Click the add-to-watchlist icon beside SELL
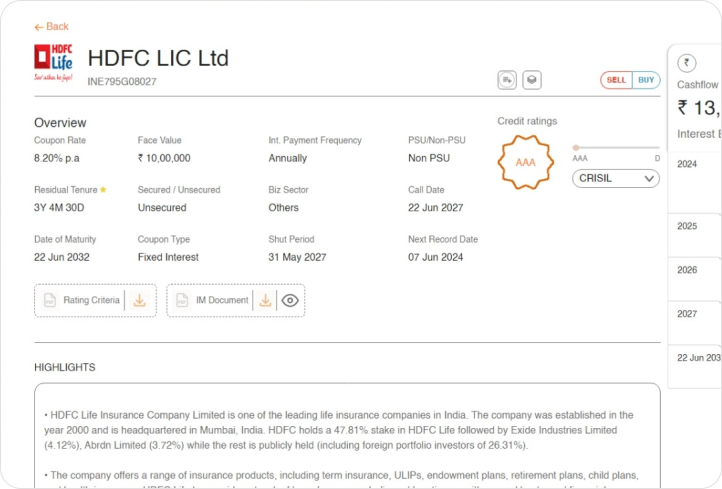 [x=507, y=80]
